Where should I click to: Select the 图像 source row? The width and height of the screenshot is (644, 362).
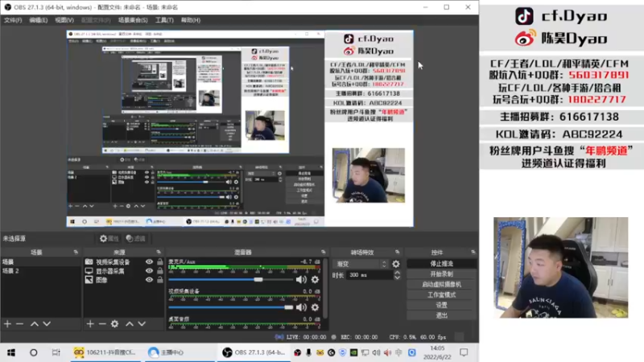tap(124, 280)
